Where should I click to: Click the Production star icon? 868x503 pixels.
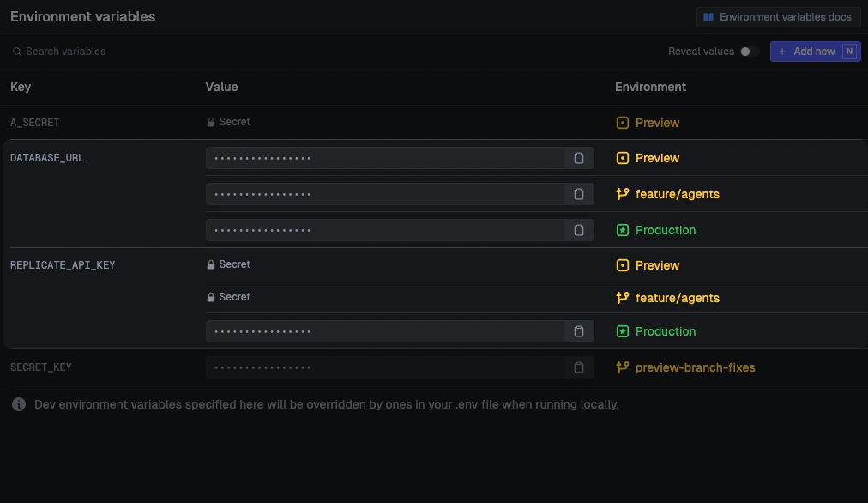click(x=623, y=230)
